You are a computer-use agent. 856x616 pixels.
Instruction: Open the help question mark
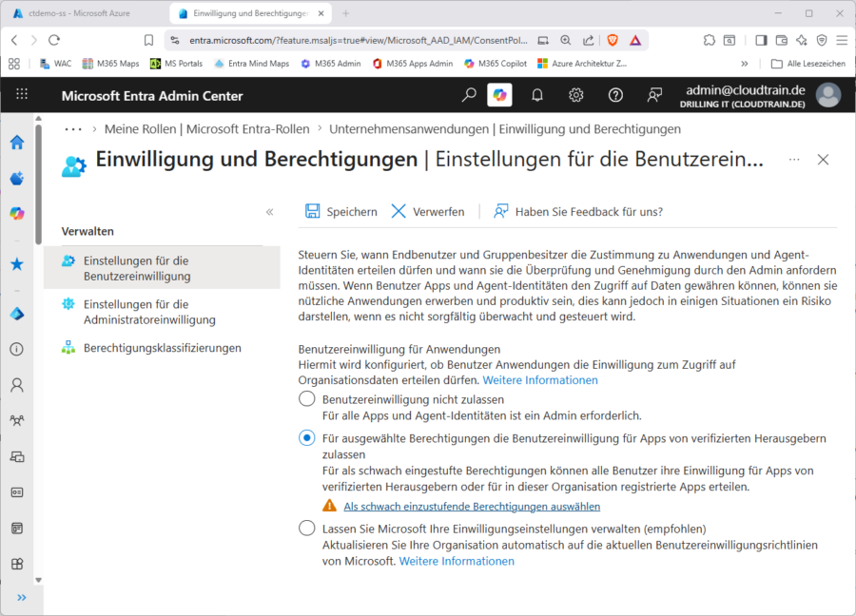pos(615,95)
